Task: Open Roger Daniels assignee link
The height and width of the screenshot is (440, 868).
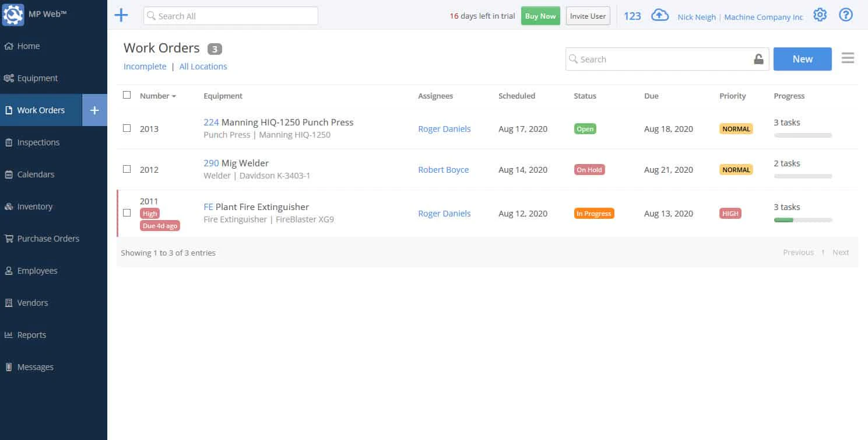Action: click(x=444, y=128)
